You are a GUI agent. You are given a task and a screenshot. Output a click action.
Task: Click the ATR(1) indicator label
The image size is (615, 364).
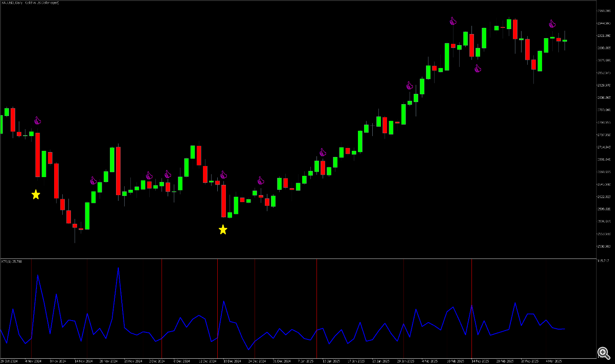coord(11,261)
